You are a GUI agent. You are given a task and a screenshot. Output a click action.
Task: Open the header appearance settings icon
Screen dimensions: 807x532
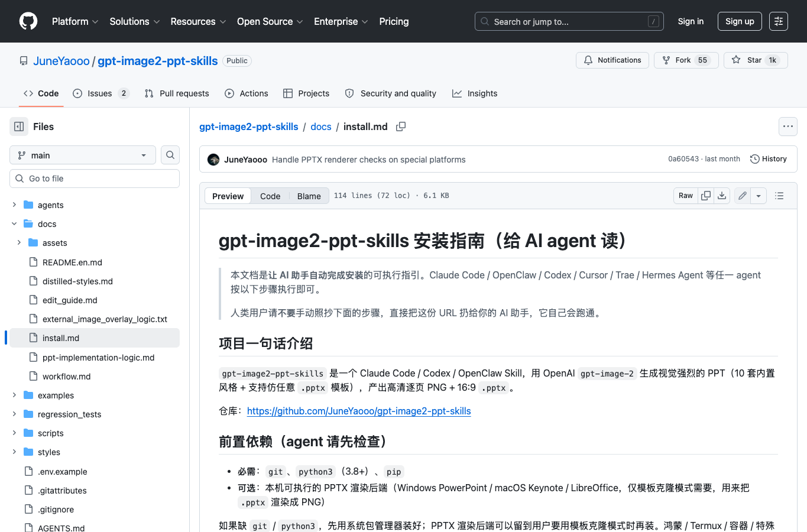coord(779,21)
